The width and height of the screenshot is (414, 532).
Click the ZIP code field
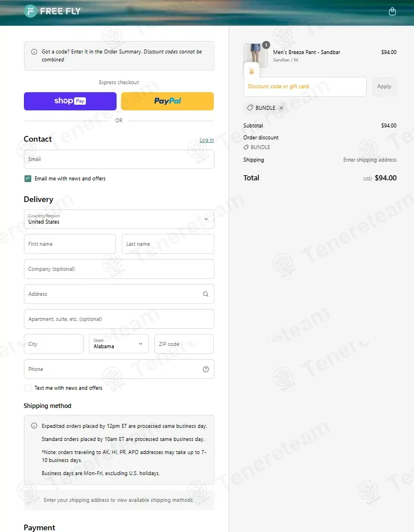coord(184,344)
